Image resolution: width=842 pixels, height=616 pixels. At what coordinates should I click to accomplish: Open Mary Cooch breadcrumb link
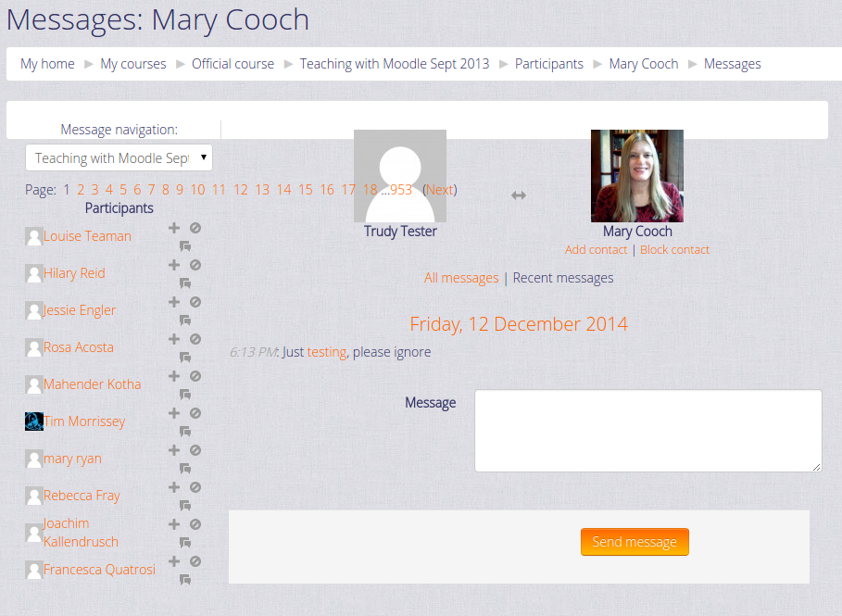pyautogui.click(x=644, y=64)
